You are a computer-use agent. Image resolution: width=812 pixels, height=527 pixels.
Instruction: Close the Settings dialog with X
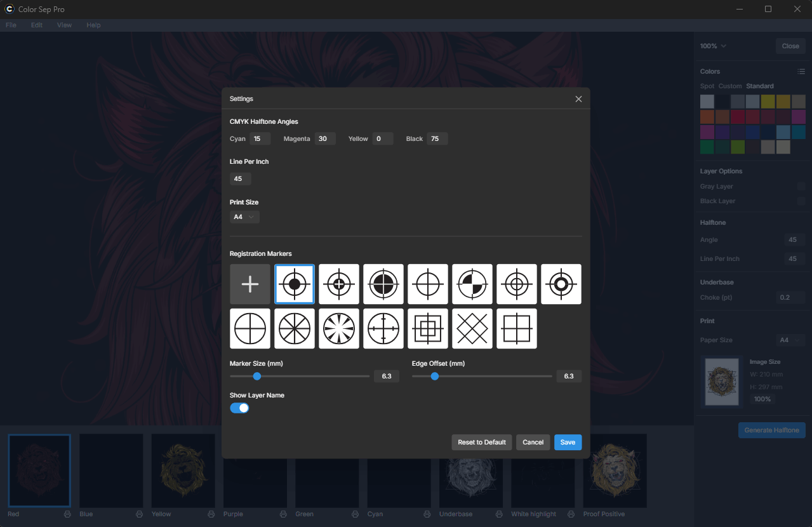[x=578, y=99]
